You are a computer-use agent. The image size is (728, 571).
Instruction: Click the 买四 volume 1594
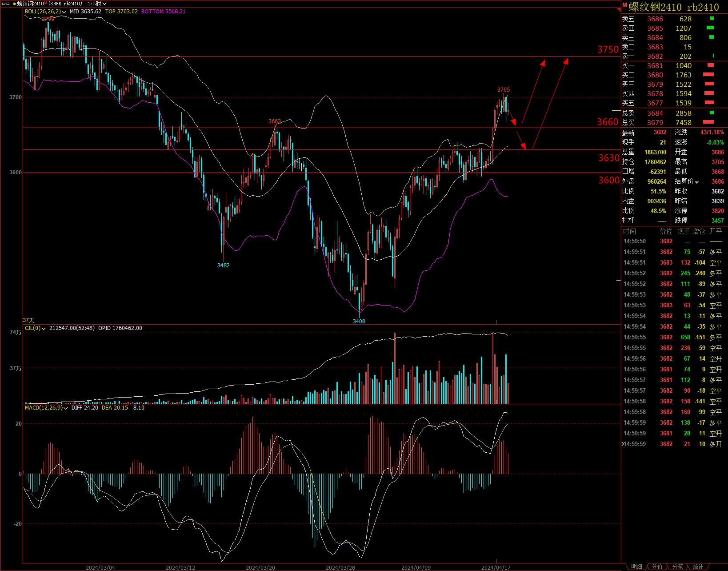[684, 94]
